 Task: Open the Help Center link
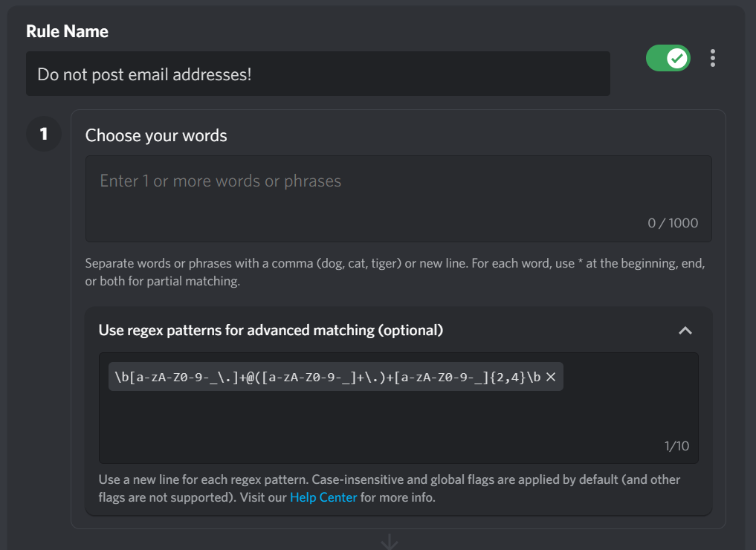point(323,496)
